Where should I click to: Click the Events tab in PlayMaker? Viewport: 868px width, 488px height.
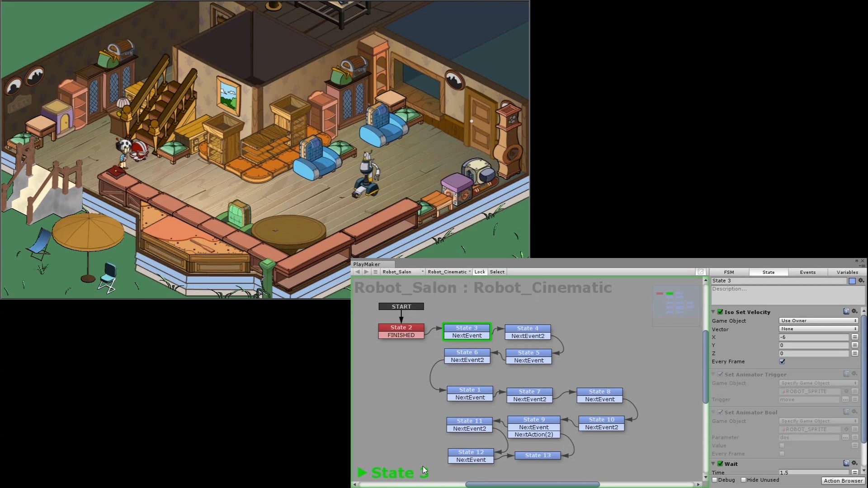pyautogui.click(x=808, y=272)
